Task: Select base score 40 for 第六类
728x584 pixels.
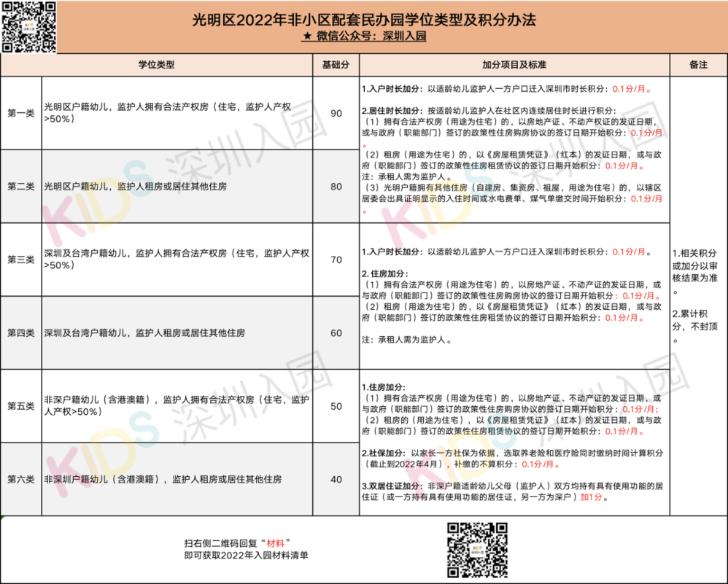Action: (x=336, y=479)
